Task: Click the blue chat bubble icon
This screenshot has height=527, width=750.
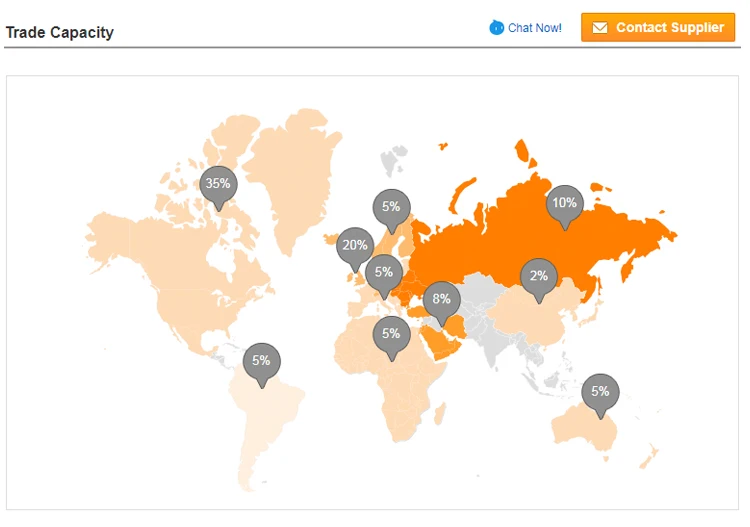Action: click(x=496, y=27)
